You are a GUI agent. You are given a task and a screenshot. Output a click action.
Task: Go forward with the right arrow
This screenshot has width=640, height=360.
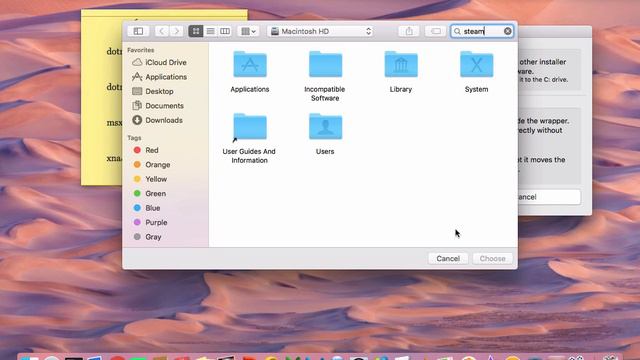176,31
